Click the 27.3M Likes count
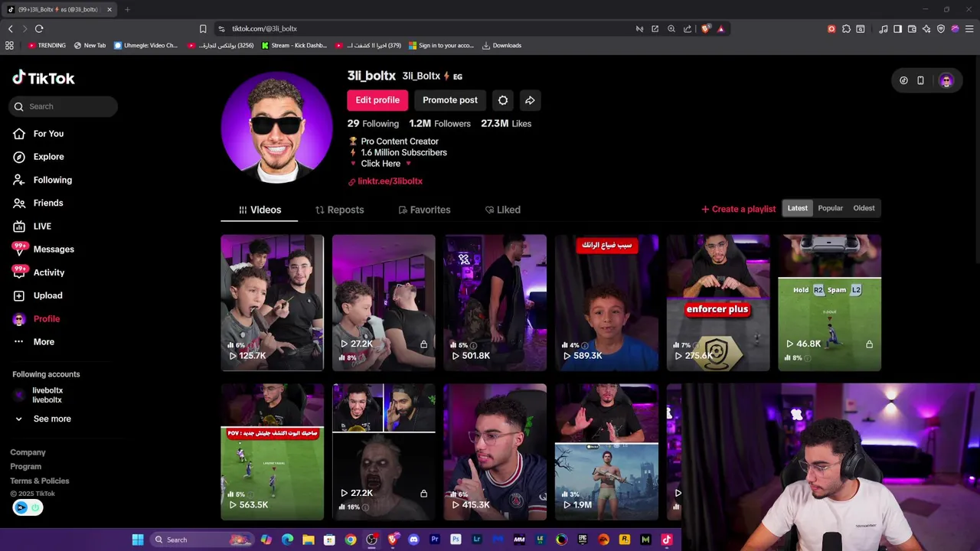Screen dimensions: 980x551 tap(506, 123)
